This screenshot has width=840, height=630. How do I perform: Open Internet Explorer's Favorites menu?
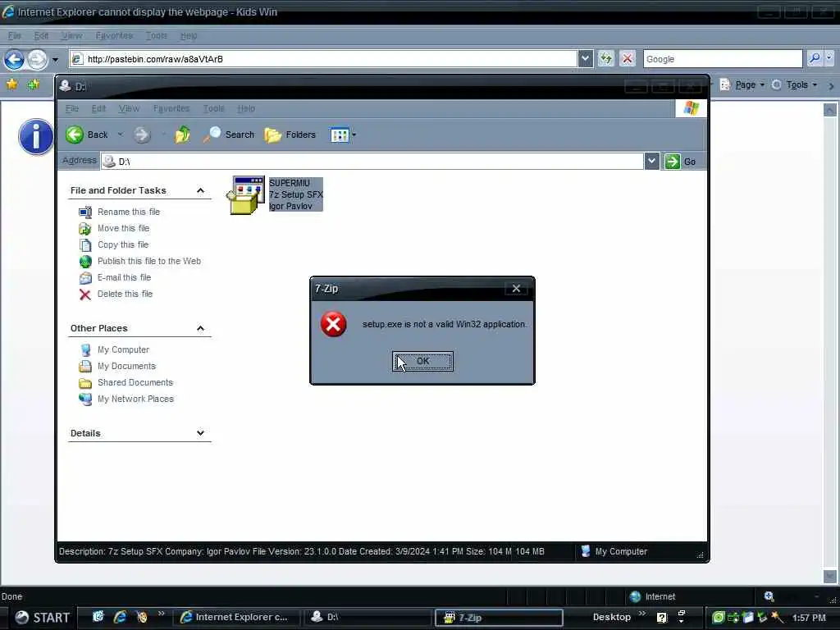[114, 35]
